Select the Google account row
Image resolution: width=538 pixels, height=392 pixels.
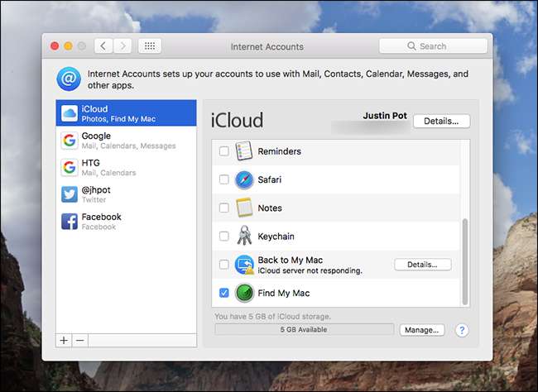point(127,141)
